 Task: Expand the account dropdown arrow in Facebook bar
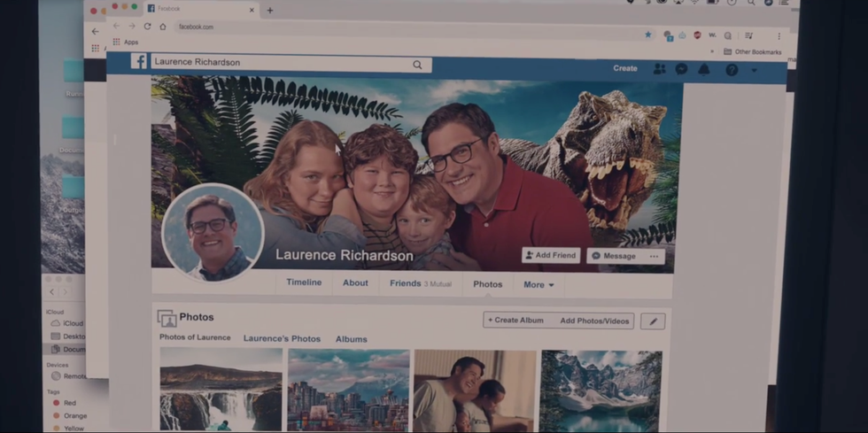coord(754,70)
